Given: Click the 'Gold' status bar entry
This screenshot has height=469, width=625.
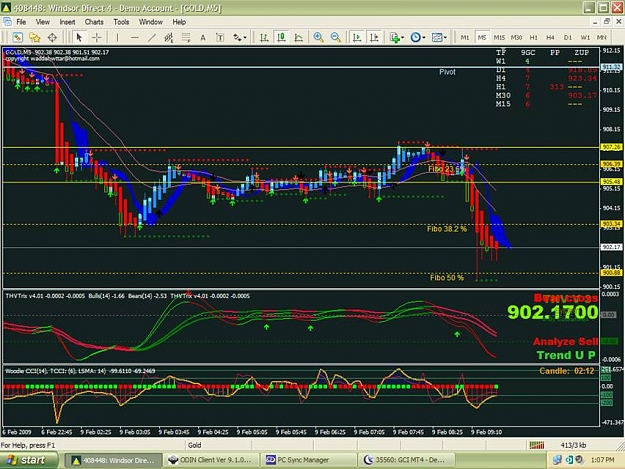Looking at the screenshot, I should [195, 445].
